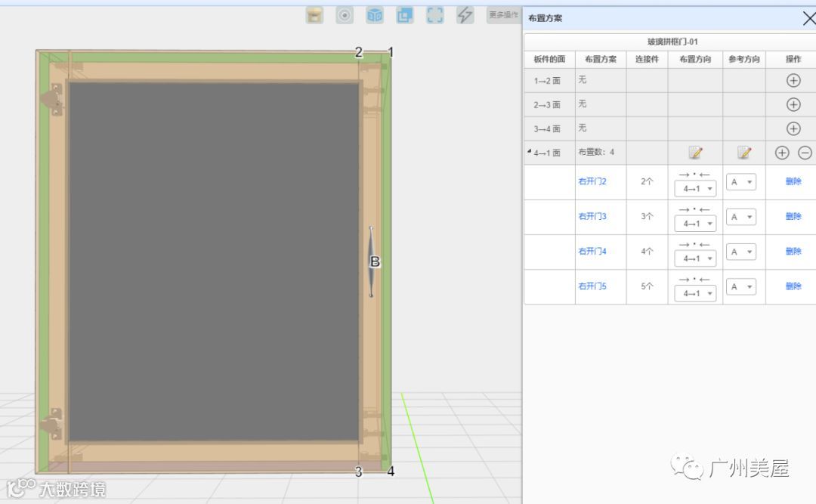The width and height of the screenshot is (816, 504).
Task: Click the gray glass panel of the door
Action: pos(213,261)
